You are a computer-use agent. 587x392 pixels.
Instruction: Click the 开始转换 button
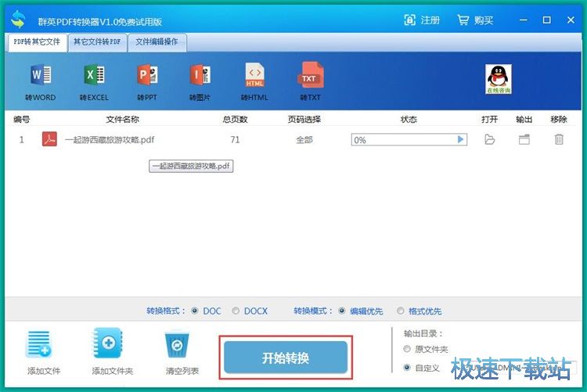coord(286,358)
